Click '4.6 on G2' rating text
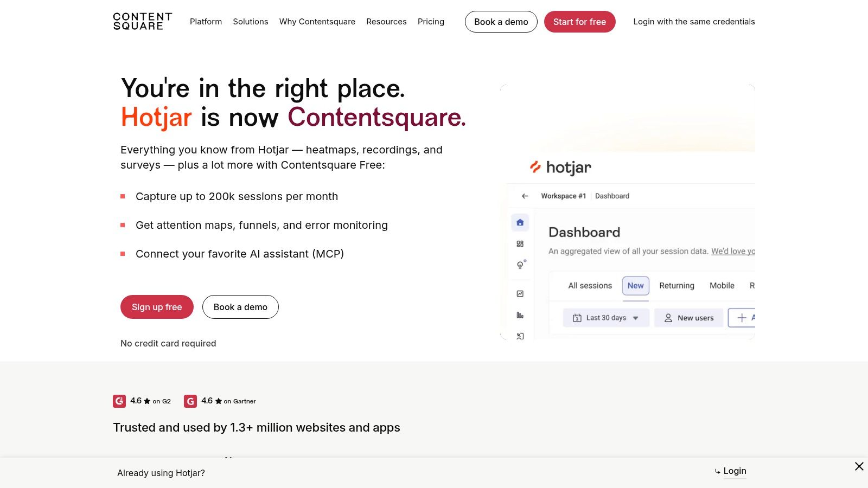868x488 pixels. (x=150, y=401)
